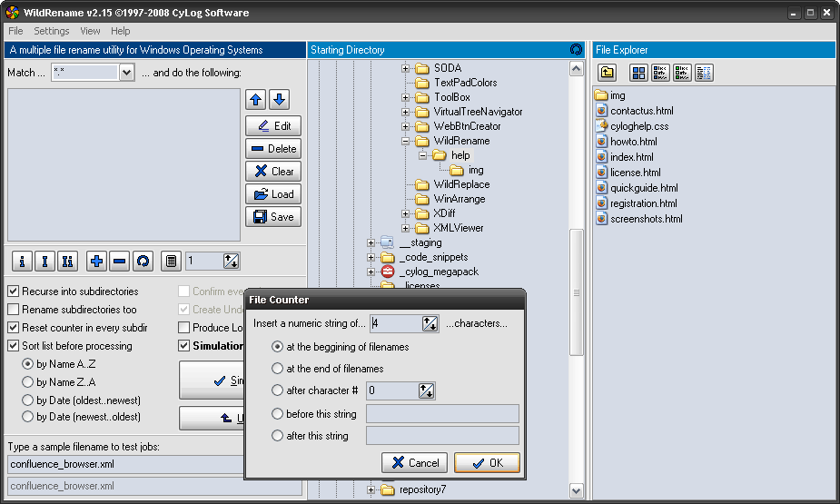Choose 'after this string' option
The image size is (840, 504).
coord(277,436)
